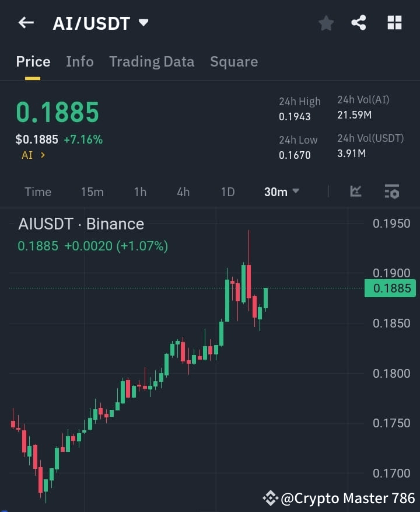Screen dimensions: 420x512
Task: Open the Square tab
Action: pos(234,61)
